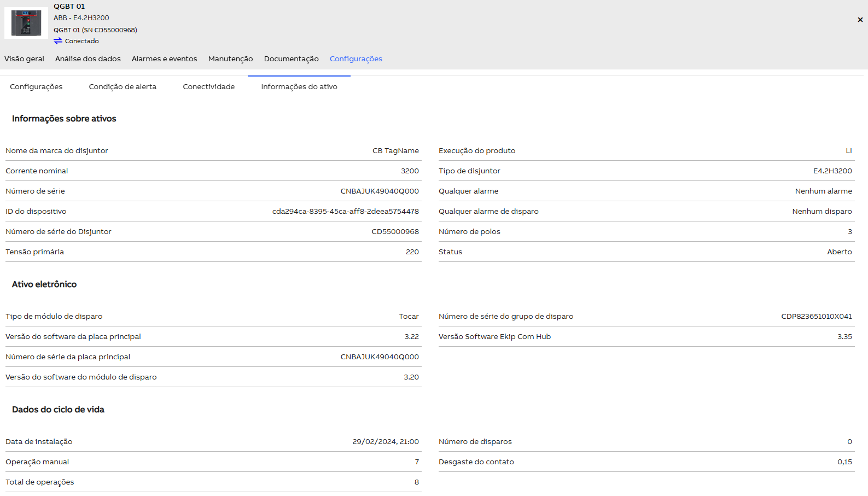Click the Status value Aberto
This screenshot has height=496, width=868.
point(839,252)
